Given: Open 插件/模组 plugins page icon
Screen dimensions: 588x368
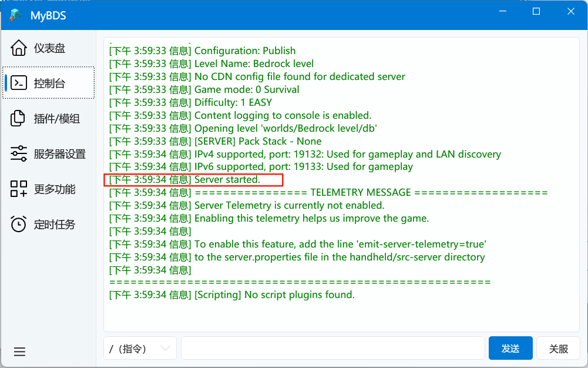Looking at the screenshot, I should 19,118.
